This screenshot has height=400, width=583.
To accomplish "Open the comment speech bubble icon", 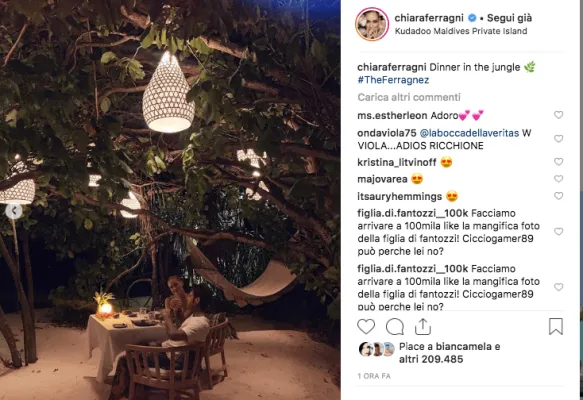I will pos(394,327).
